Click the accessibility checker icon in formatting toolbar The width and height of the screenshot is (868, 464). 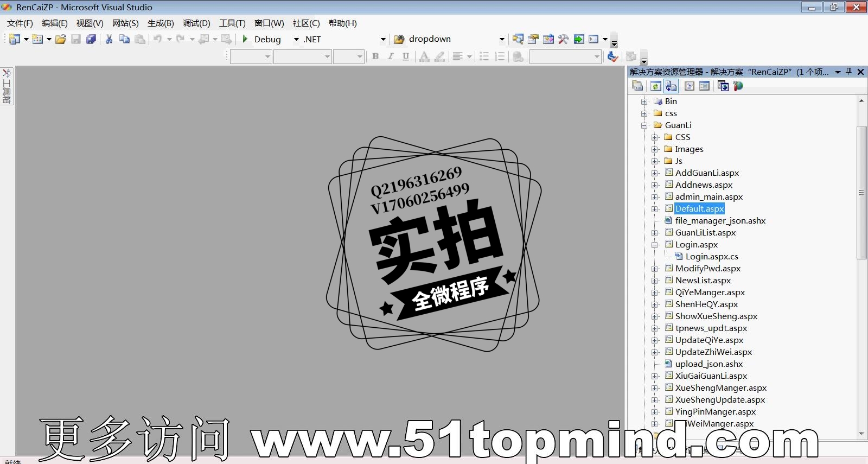(x=612, y=56)
